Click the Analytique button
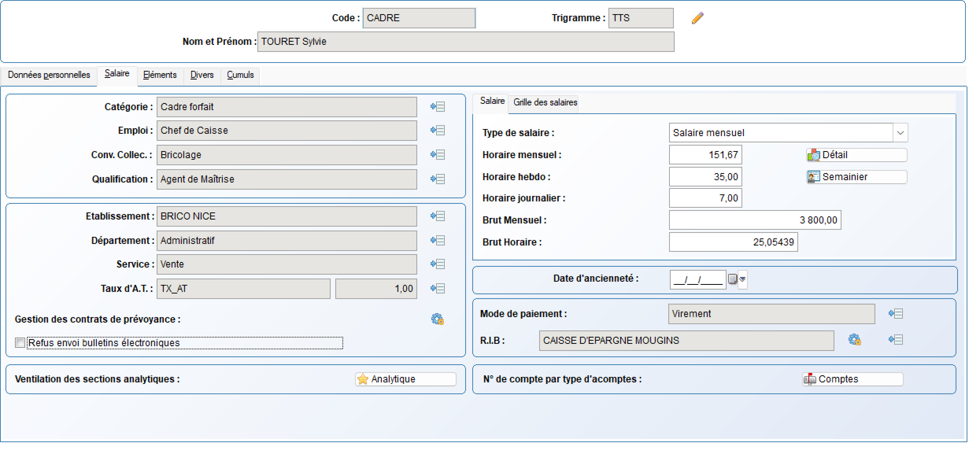The height and width of the screenshot is (454, 980). 406,379
